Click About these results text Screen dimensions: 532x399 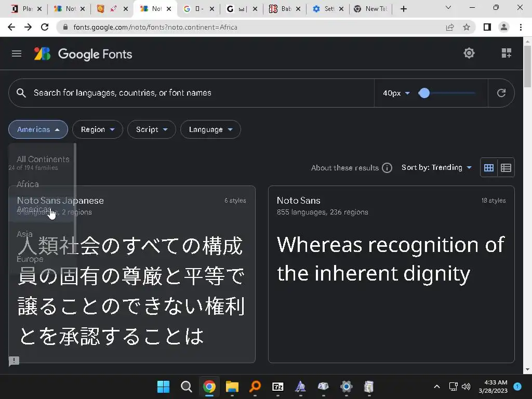345,168
